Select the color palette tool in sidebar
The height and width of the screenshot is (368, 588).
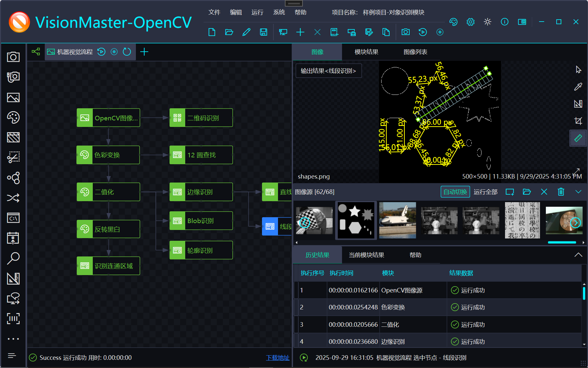tap(13, 117)
